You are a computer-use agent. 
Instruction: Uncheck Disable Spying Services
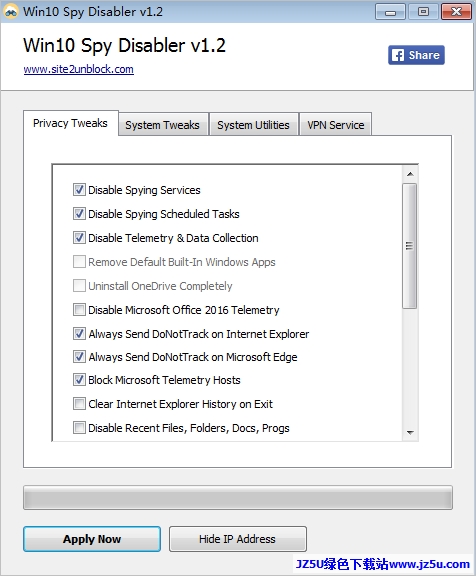[x=79, y=190]
